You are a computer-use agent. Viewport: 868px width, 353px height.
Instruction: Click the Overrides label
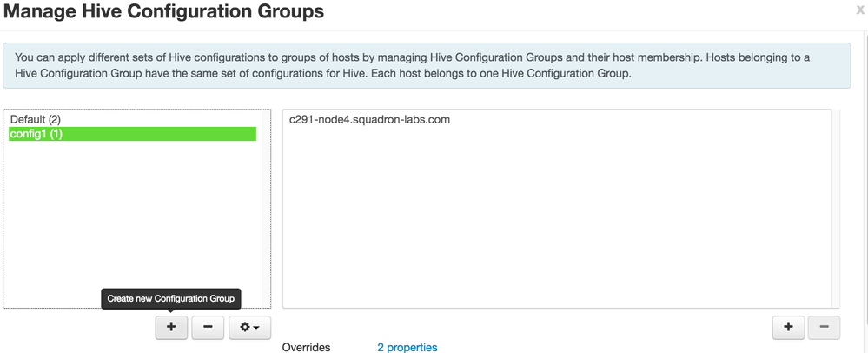coord(306,348)
